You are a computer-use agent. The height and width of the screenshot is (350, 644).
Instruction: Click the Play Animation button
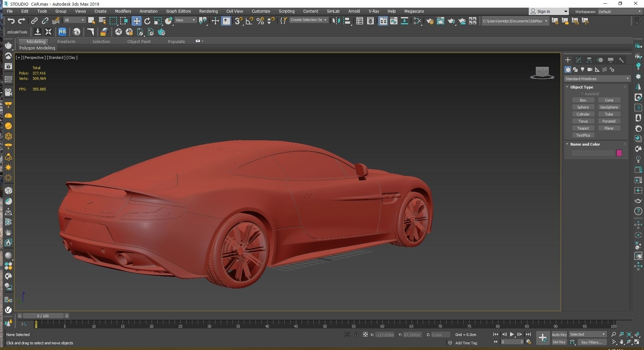tap(512, 334)
